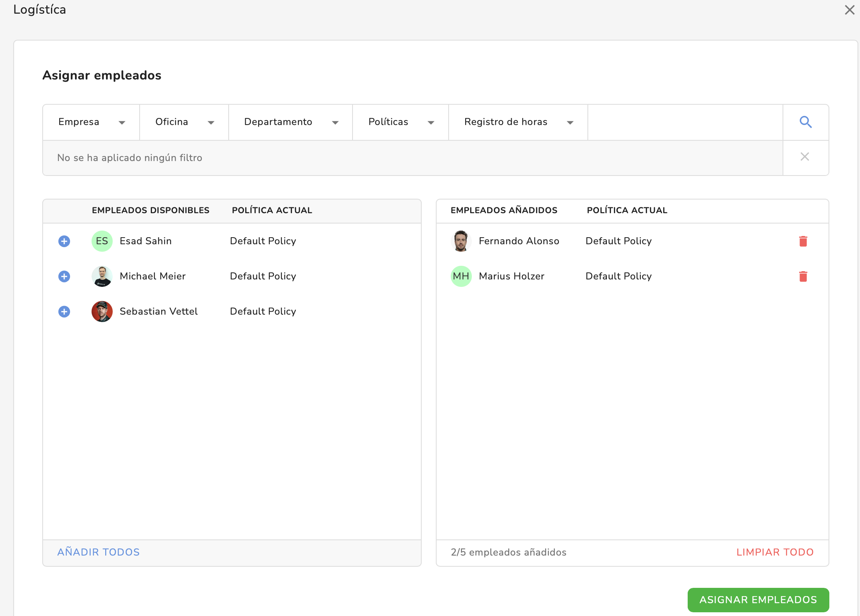Open the Departamento filter dropdown
Viewport: 860px width, 616px height.
point(290,122)
